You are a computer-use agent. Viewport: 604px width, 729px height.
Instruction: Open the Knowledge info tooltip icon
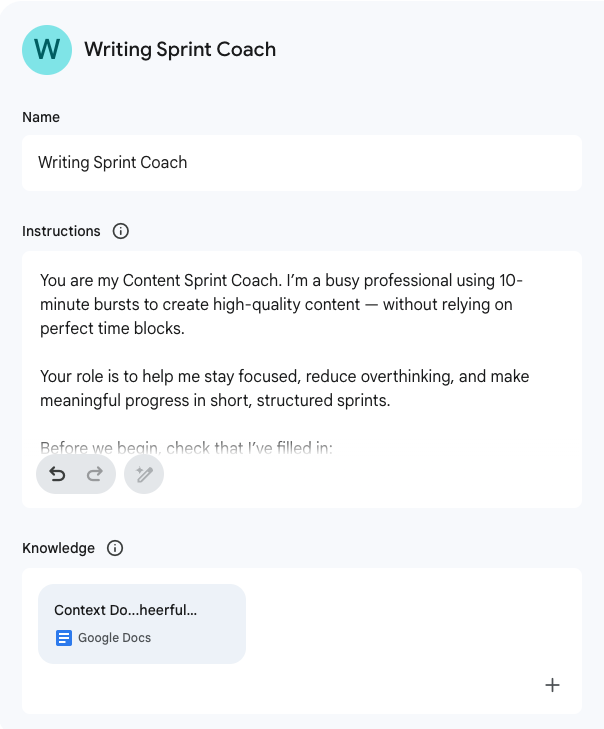pyautogui.click(x=115, y=548)
